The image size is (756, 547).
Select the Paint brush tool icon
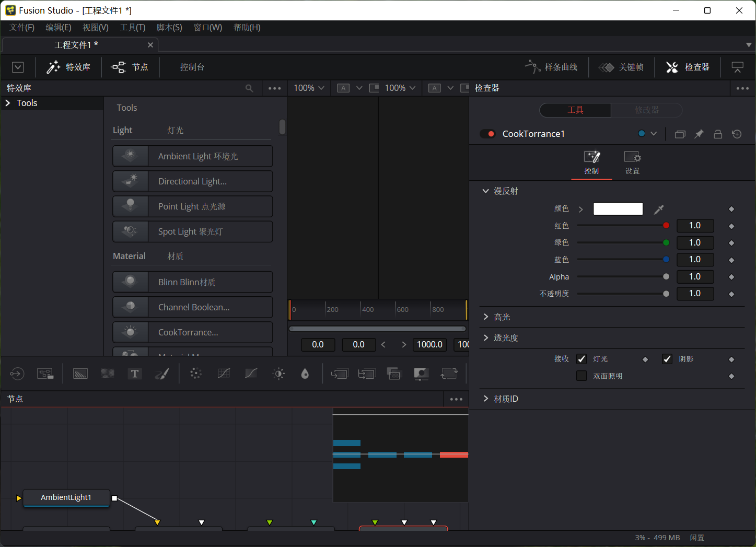click(x=162, y=374)
